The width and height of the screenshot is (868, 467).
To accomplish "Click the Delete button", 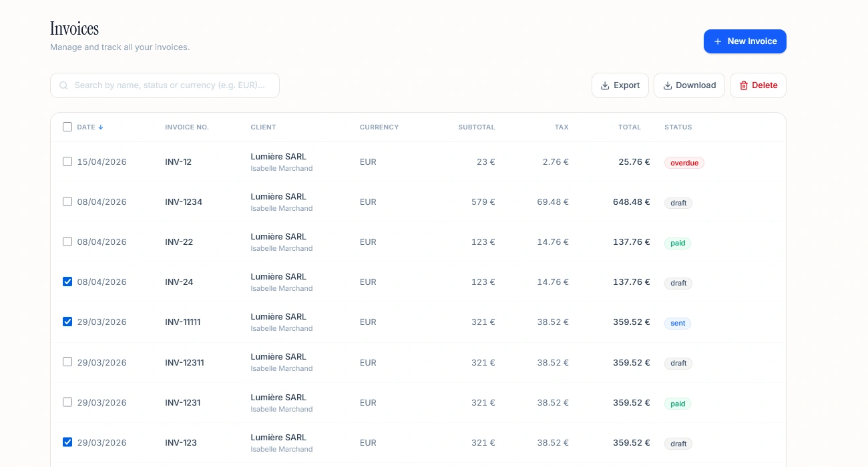I will point(758,85).
